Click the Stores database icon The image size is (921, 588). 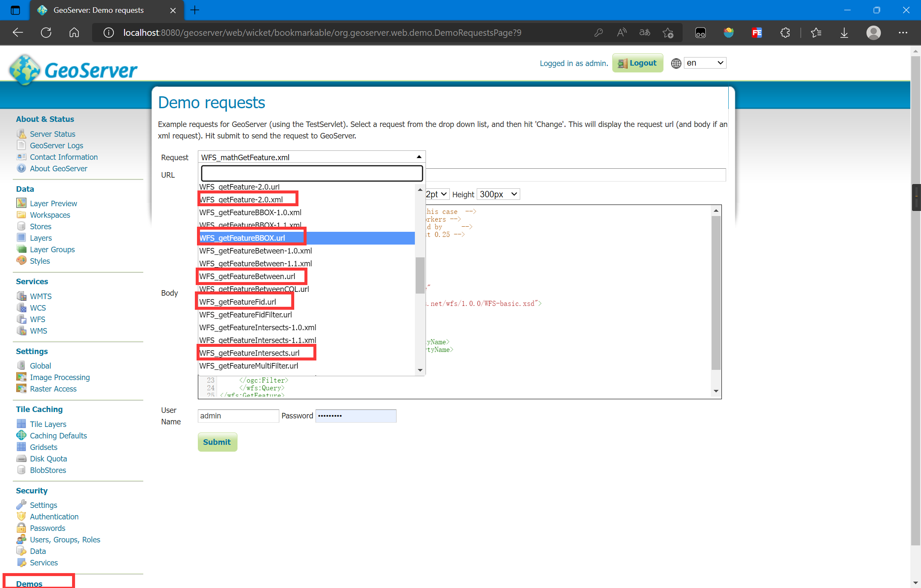pyautogui.click(x=21, y=226)
